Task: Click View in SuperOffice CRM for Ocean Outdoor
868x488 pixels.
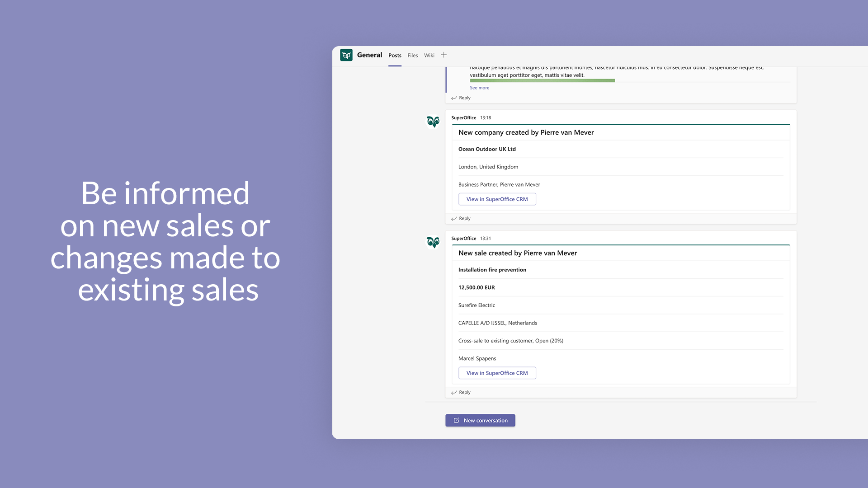Action: click(x=496, y=199)
